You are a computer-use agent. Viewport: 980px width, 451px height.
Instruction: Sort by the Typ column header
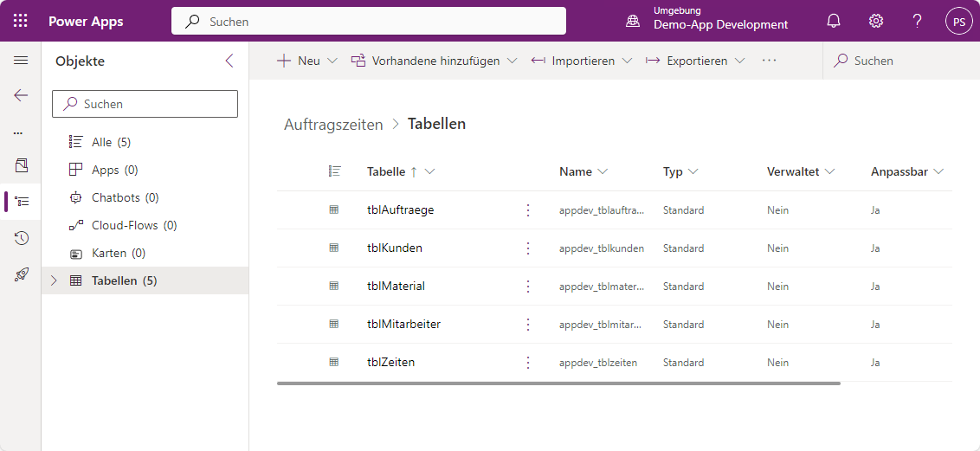click(x=680, y=171)
